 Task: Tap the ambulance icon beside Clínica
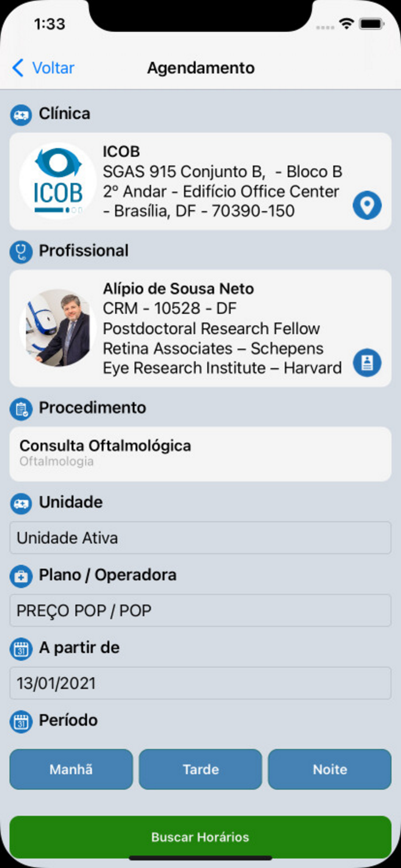coord(21,115)
